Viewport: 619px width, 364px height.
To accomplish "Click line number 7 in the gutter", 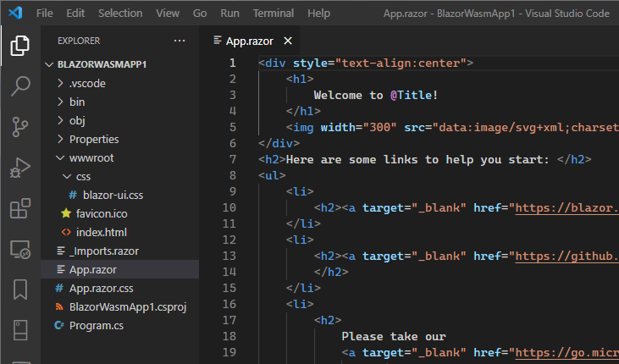I will tap(233, 159).
